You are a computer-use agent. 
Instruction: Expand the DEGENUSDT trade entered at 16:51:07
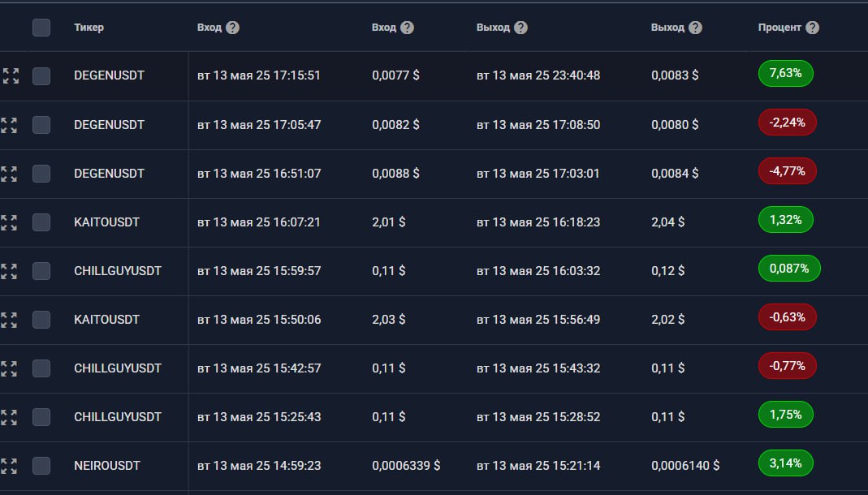(9, 174)
